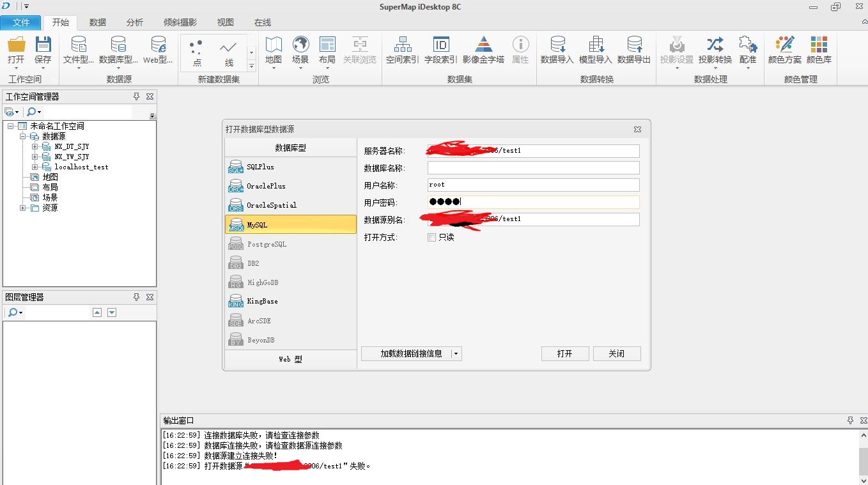The image size is (868, 485).
Task: Move layer up in 图层管理器
Action: [x=97, y=312]
